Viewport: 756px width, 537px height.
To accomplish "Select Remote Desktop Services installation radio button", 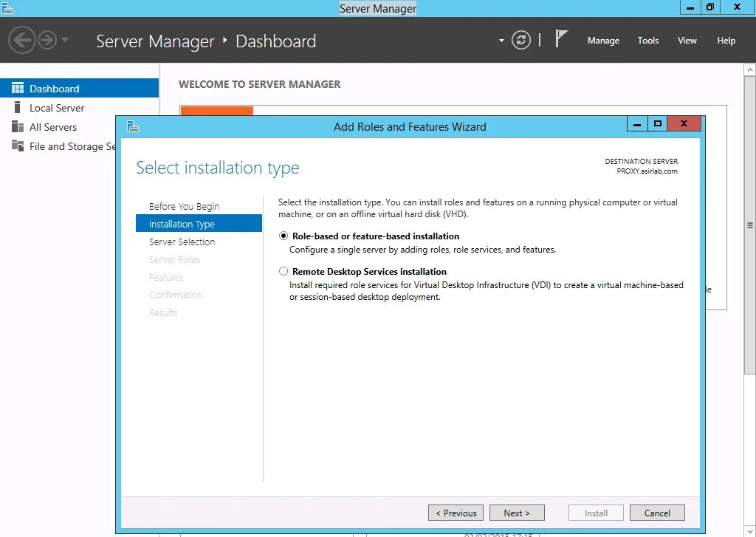I will tap(283, 271).
